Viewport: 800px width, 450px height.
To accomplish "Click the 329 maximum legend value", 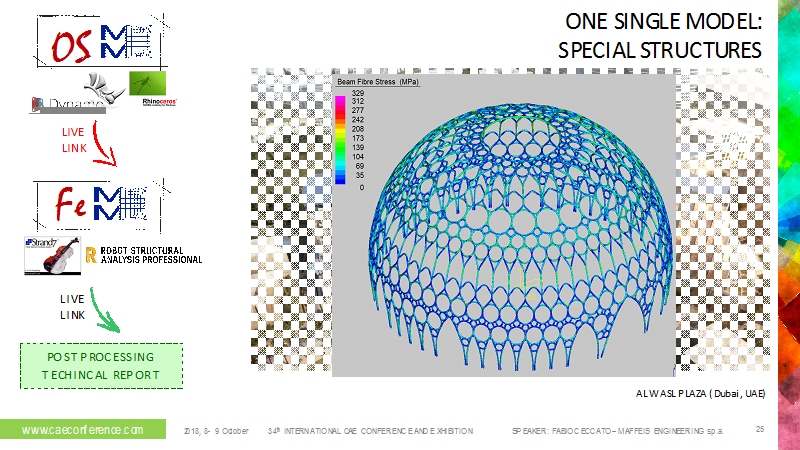I will (357, 93).
